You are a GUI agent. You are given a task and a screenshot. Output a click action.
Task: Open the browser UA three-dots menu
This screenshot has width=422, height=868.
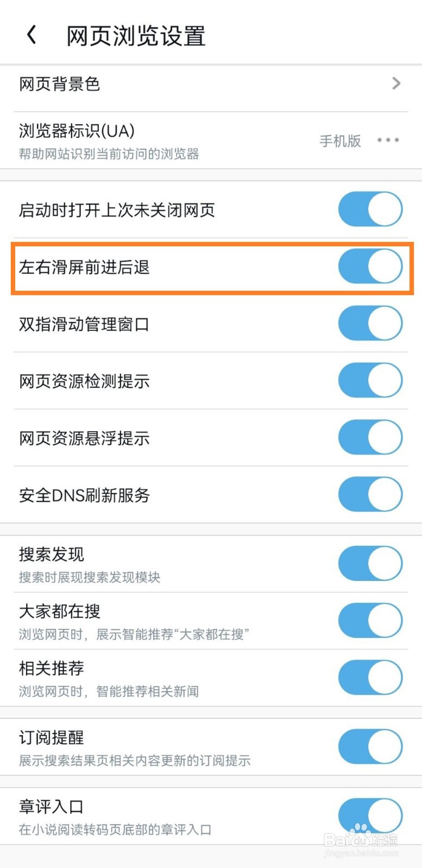click(388, 141)
